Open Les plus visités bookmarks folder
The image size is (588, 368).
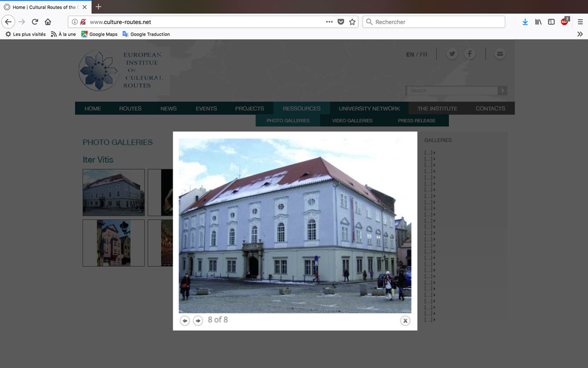(x=26, y=34)
